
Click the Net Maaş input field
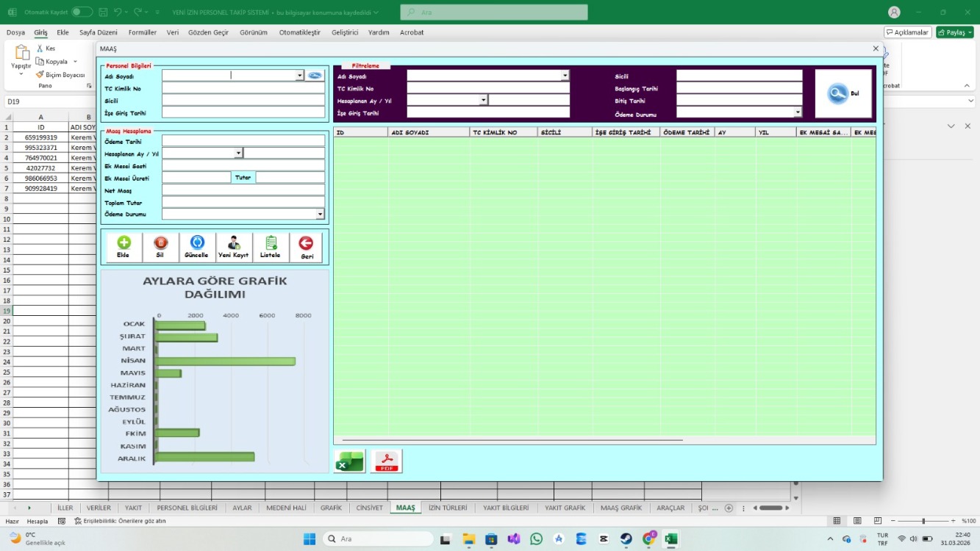tap(243, 190)
